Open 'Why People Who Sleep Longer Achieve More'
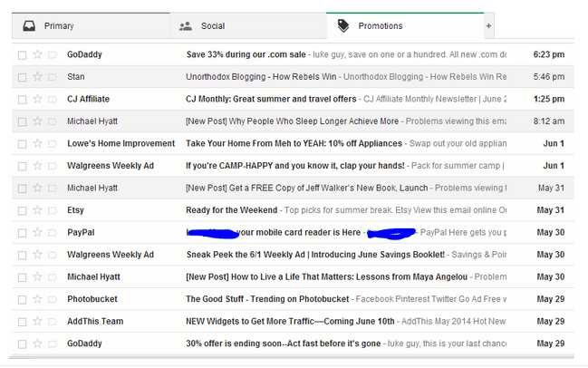This screenshot has height=368, width=588. pos(292,121)
